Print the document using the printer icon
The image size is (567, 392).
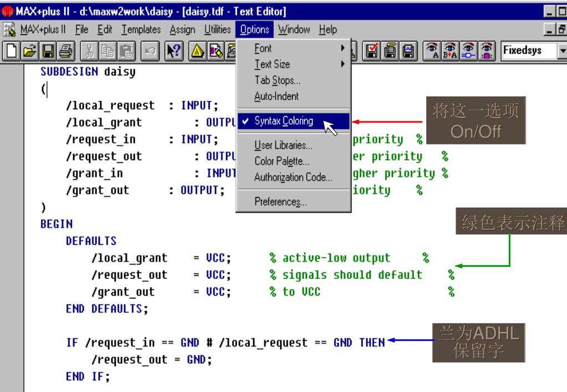click(66, 50)
